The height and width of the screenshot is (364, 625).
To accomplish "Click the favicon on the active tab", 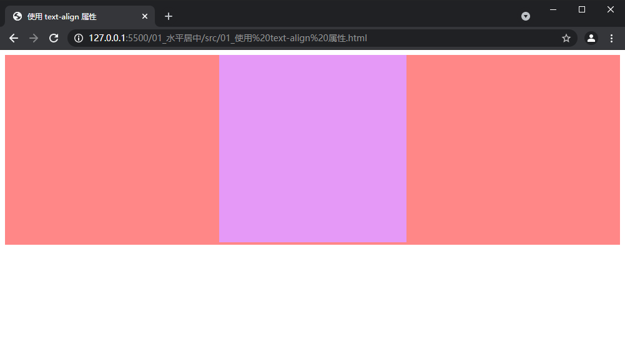I will [17, 16].
